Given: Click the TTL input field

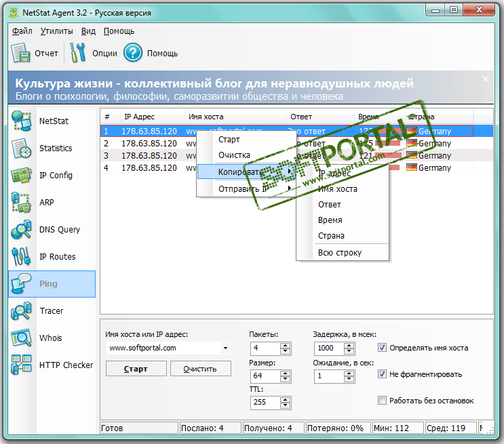Looking at the screenshot, I should (265, 402).
